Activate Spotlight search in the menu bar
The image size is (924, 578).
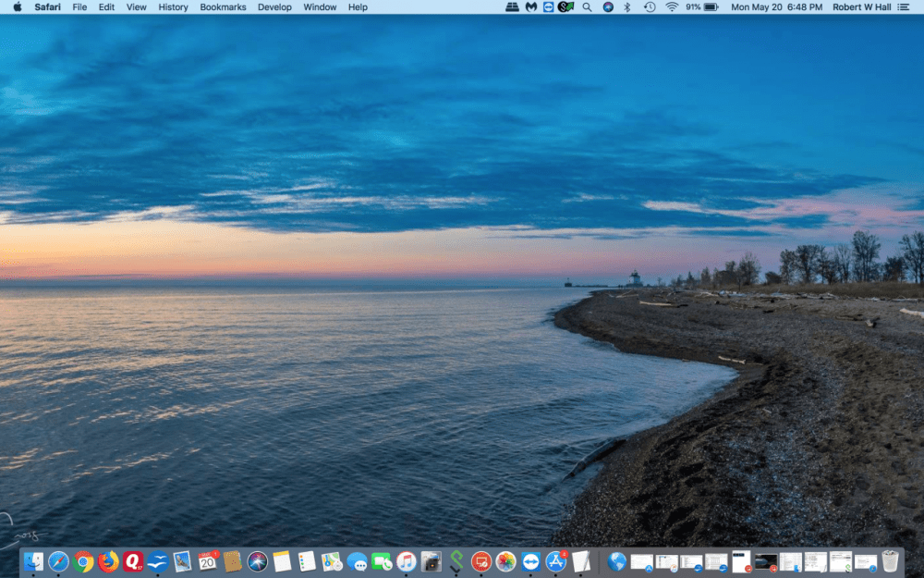coord(587,7)
